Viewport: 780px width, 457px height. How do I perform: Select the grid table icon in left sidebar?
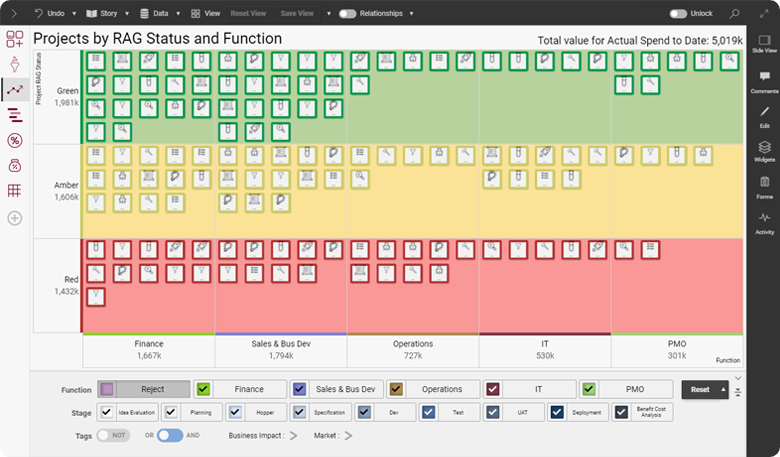pos(15,191)
